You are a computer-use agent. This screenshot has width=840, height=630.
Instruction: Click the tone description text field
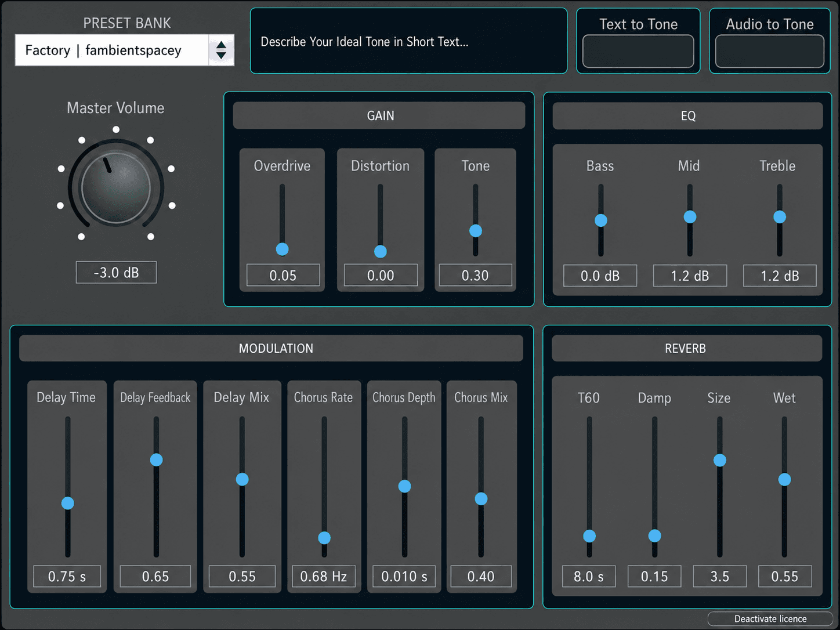point(408,41)
